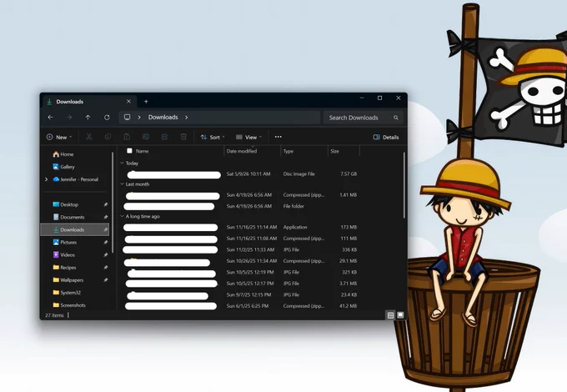Collapse the Today group
567x392 pixels.
coord(123,163)
